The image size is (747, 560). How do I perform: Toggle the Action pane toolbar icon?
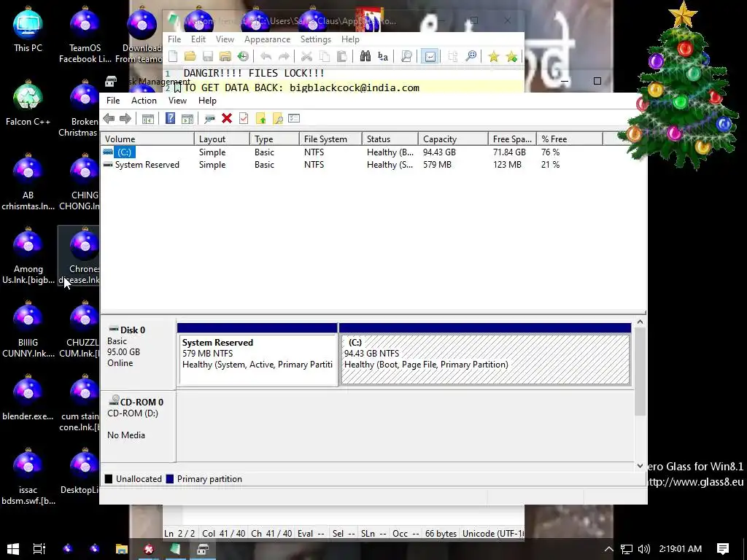click(x=187, y=119)
